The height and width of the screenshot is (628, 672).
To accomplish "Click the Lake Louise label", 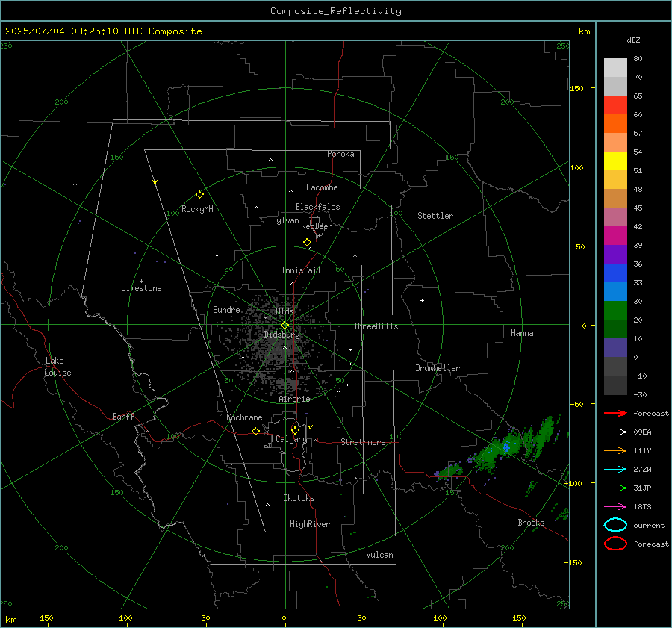I will 57,367.
